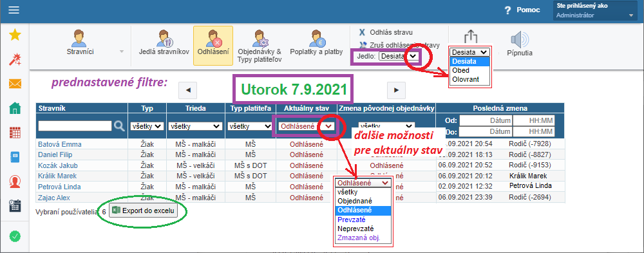The image size is (644, 253).
Task: Click the Stravník search input field
Action: coord(75,126)
